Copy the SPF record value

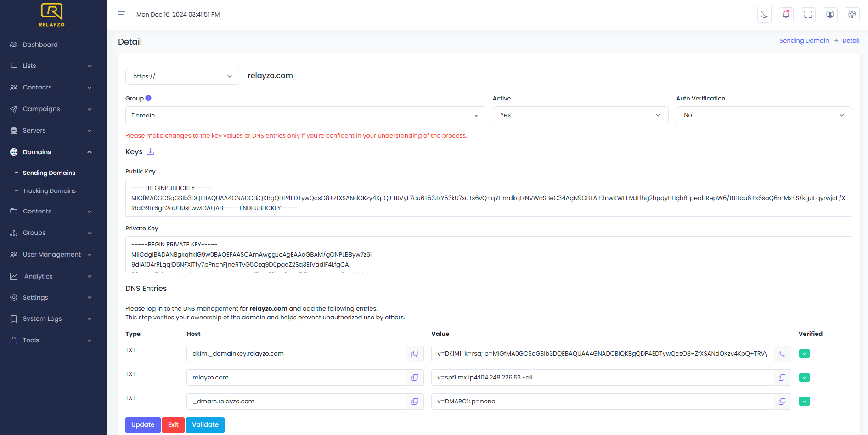(x=782, y=378)
